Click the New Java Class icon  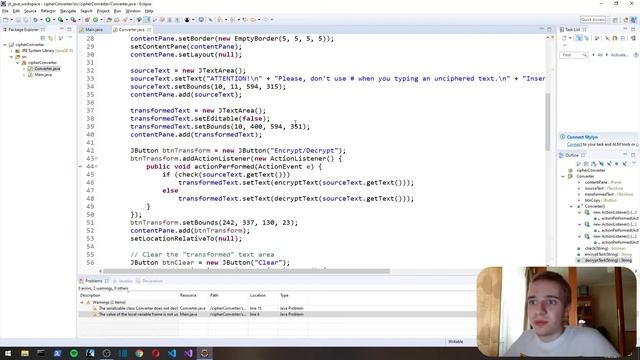(x=96, y=20)
